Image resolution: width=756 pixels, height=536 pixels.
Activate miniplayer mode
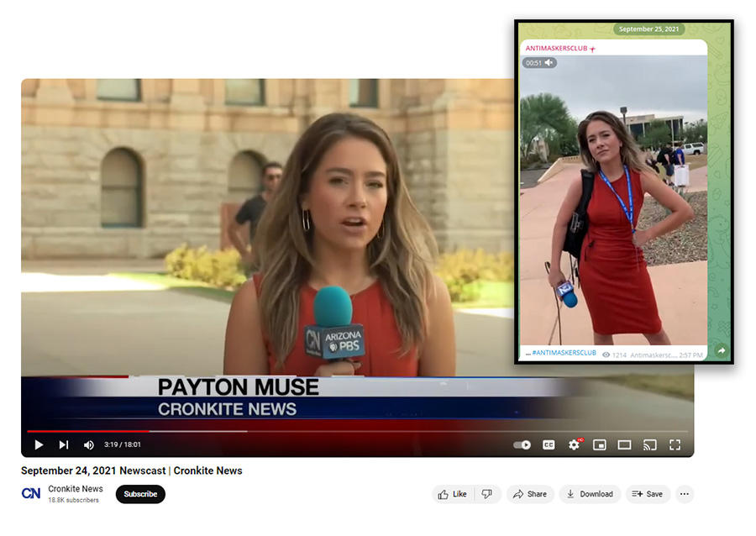pos(600,445)
